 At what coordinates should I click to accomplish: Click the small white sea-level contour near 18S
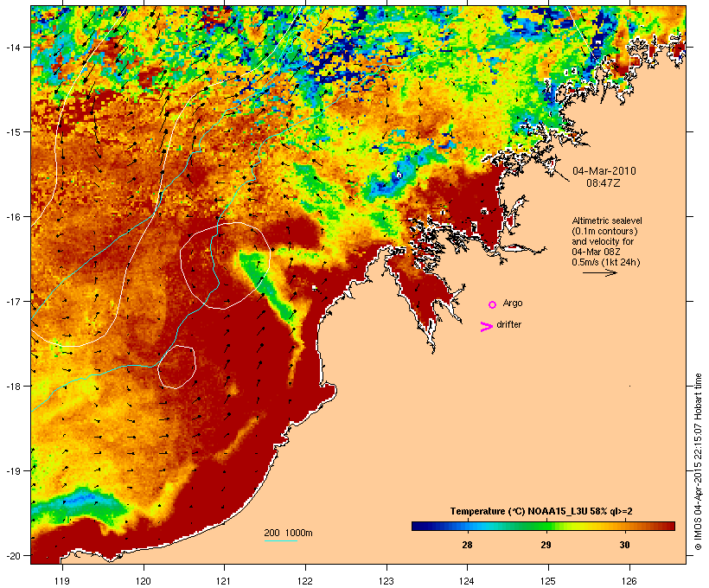click(x=176, y=367)
